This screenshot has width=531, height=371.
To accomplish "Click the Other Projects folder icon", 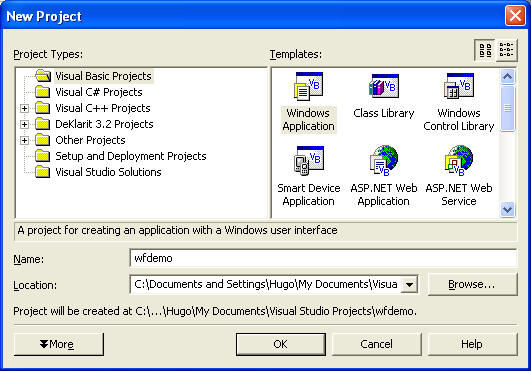I will pyautogui.click(x=43, y=140).
